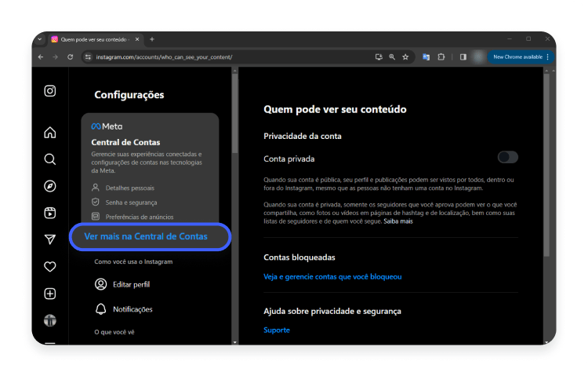Click the New Chrome available button

point(517,57)
